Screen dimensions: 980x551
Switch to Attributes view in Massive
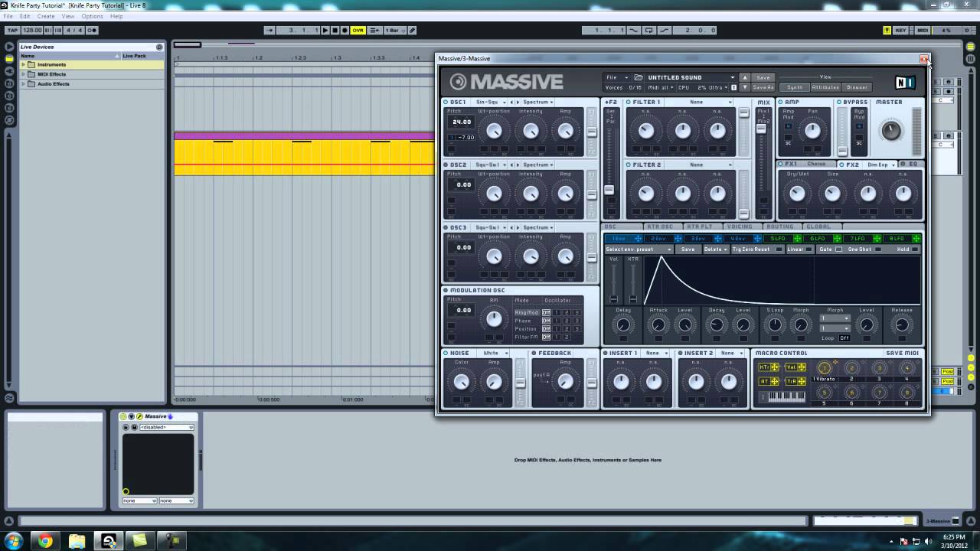(x=825, y=87)
